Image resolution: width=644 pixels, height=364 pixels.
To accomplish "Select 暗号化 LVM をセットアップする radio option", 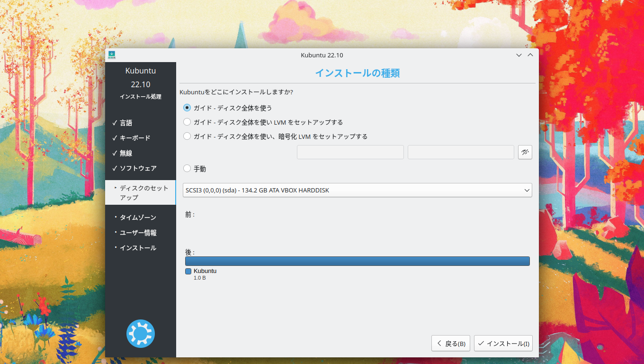I will 187,136.
